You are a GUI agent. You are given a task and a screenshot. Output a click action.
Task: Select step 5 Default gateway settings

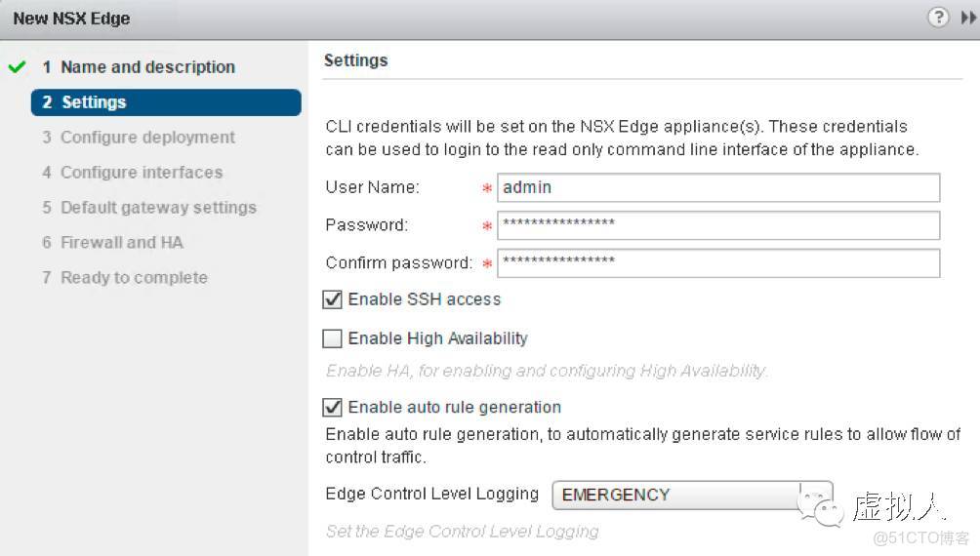click(158, 208)
